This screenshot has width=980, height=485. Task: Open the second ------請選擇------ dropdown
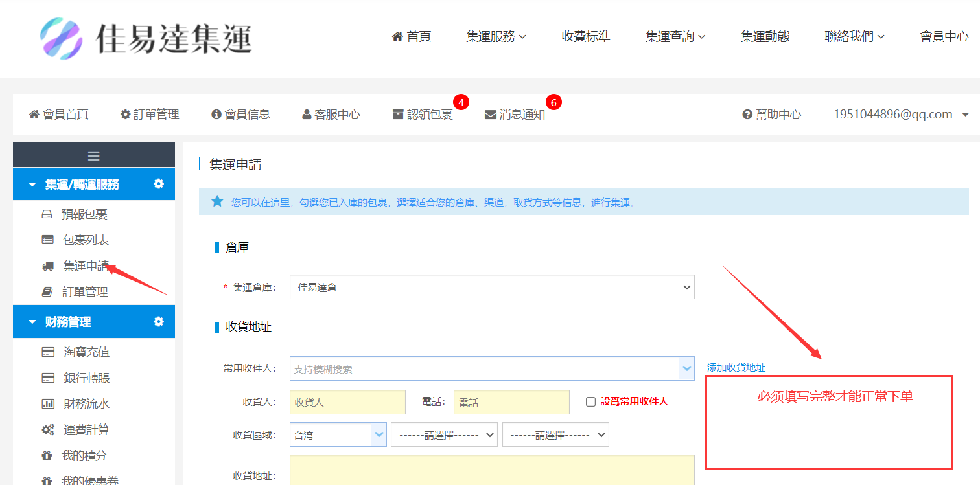tap(555, 435)
